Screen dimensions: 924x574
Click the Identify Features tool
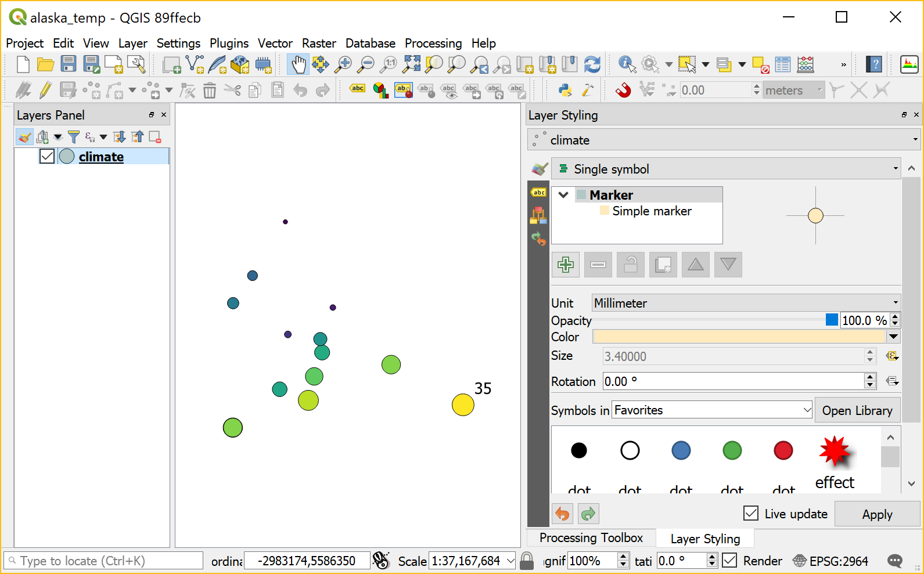626,64
